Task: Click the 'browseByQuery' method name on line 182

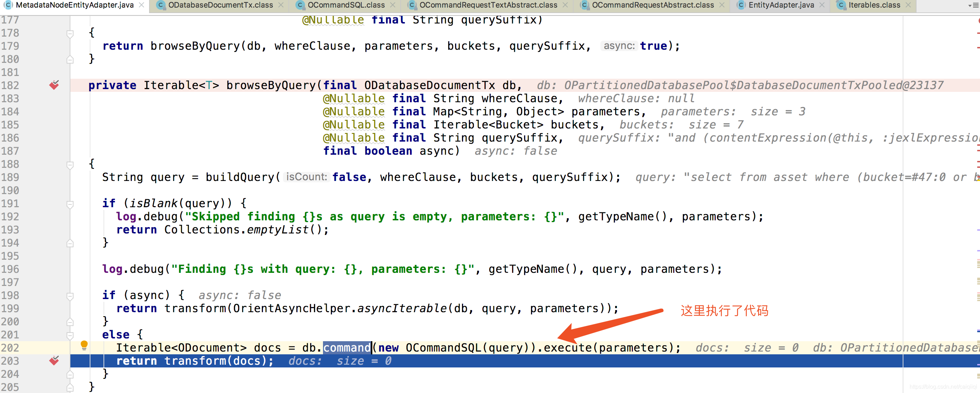Action: pyautogui.click(x=271, y=85)
